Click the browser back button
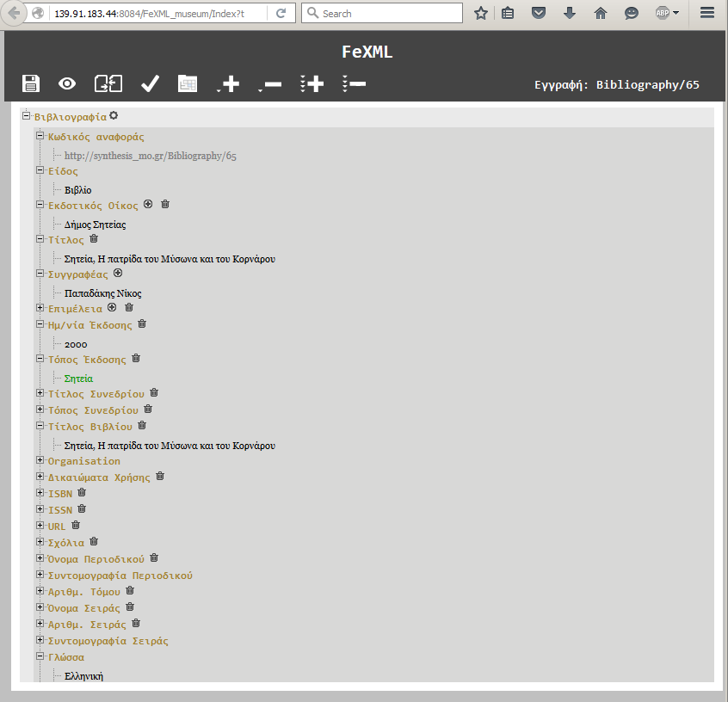The width and height of the screenshot is (728, 702). 14,14
